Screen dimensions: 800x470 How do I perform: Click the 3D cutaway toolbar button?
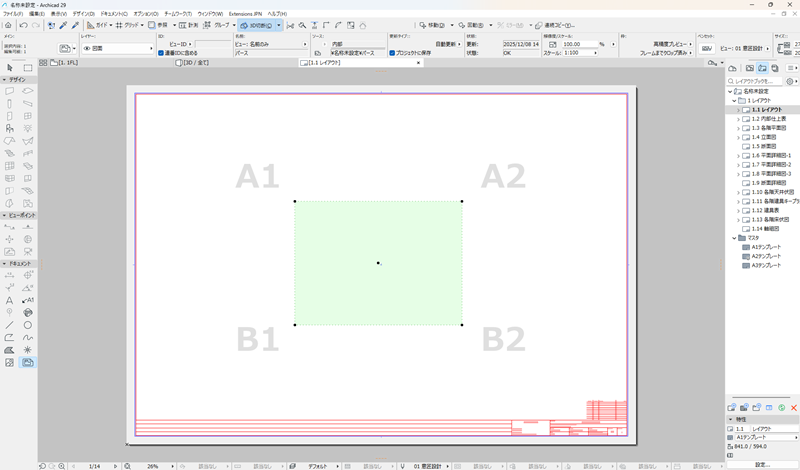coord(256,25)
